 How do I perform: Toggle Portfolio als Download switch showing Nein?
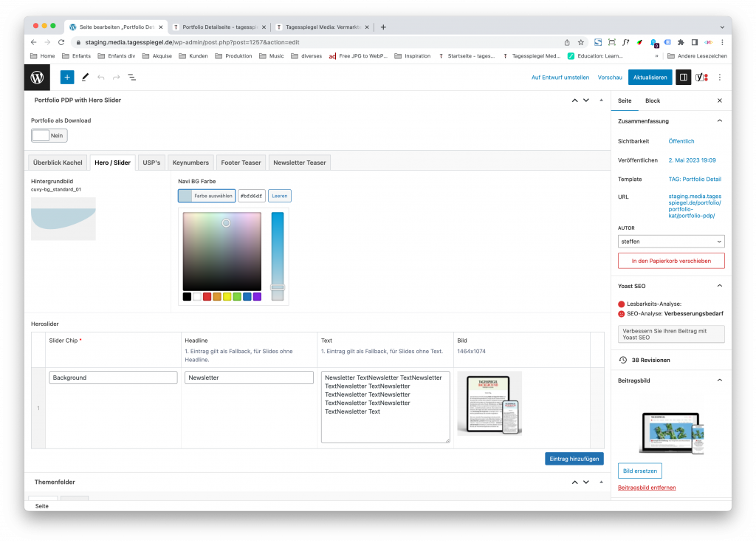coord(49,136)
